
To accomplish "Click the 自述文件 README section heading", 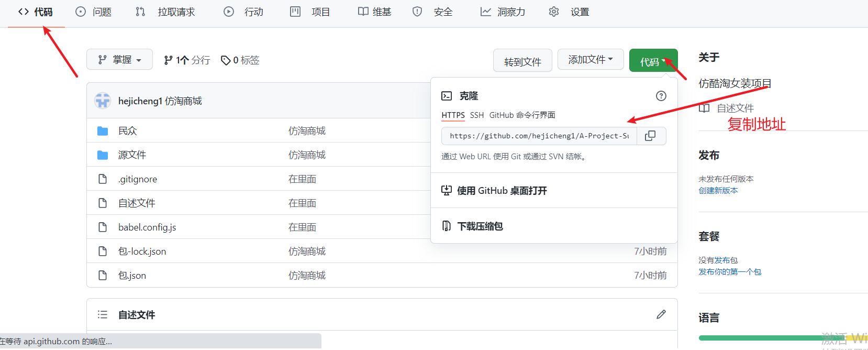I will pyautogui.click(x=137, y=315).
